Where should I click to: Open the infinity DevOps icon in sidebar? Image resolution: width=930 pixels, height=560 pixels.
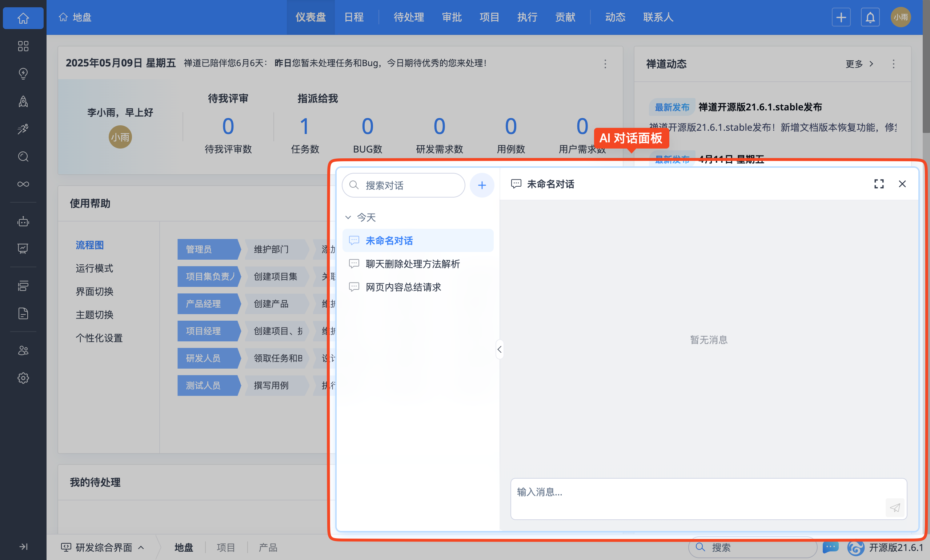click(x=23, y=184)
